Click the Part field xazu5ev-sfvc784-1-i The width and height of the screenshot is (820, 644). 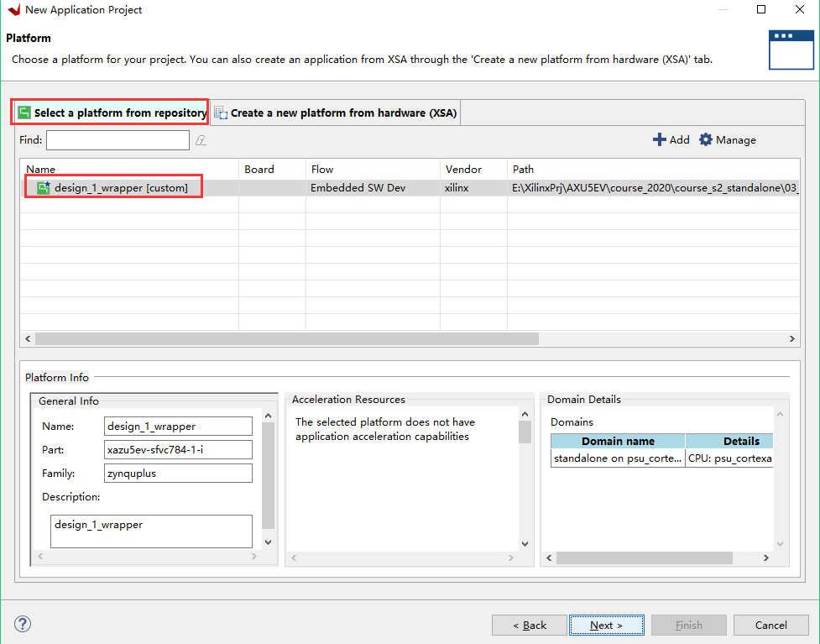click(178, 450)
